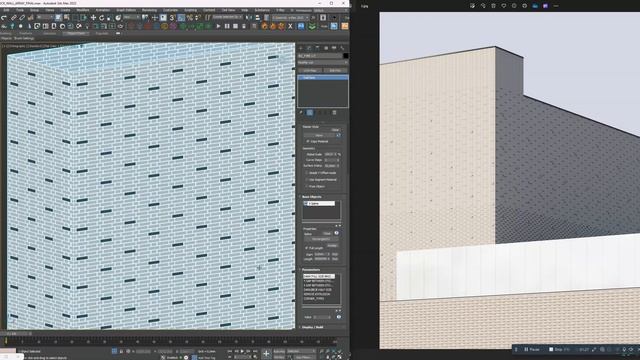Click the eye icon in Properties section
The width and height of the screenshot is (640, 360).
pos(337,233)
